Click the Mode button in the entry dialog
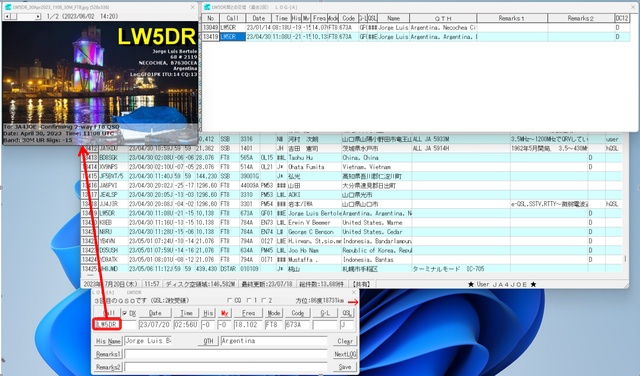The image size is (640, 376). 273,313
